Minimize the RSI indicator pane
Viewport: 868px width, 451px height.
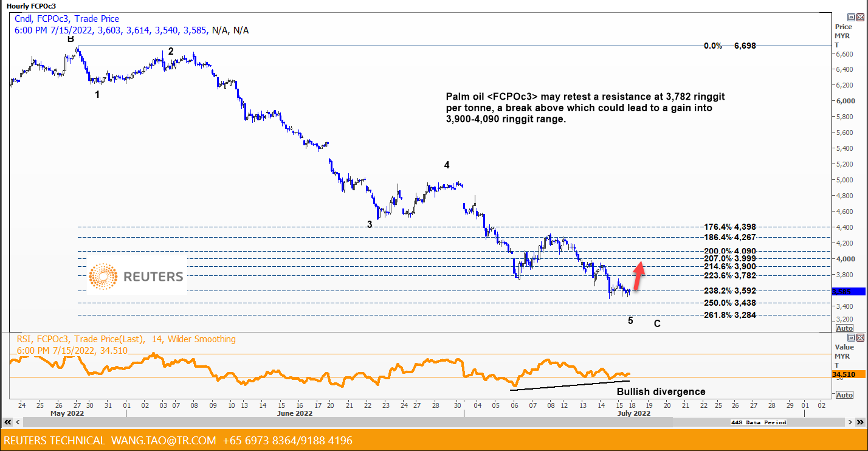pos(852,337)
